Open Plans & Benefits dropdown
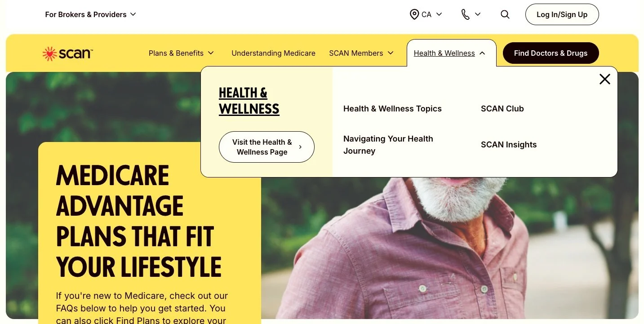 (181, 53)
